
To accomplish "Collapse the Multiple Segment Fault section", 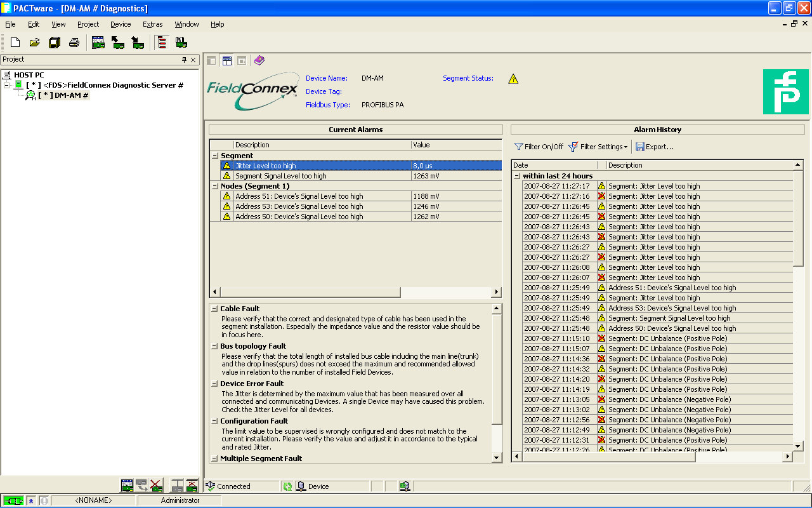I will coord(214,458).
